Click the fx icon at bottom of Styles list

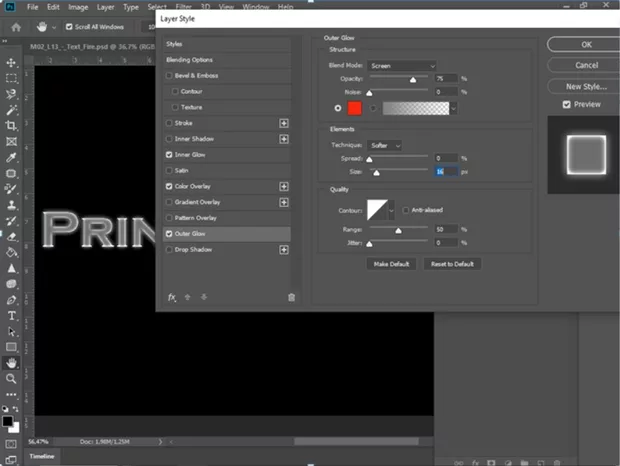(x=172, y=297)
